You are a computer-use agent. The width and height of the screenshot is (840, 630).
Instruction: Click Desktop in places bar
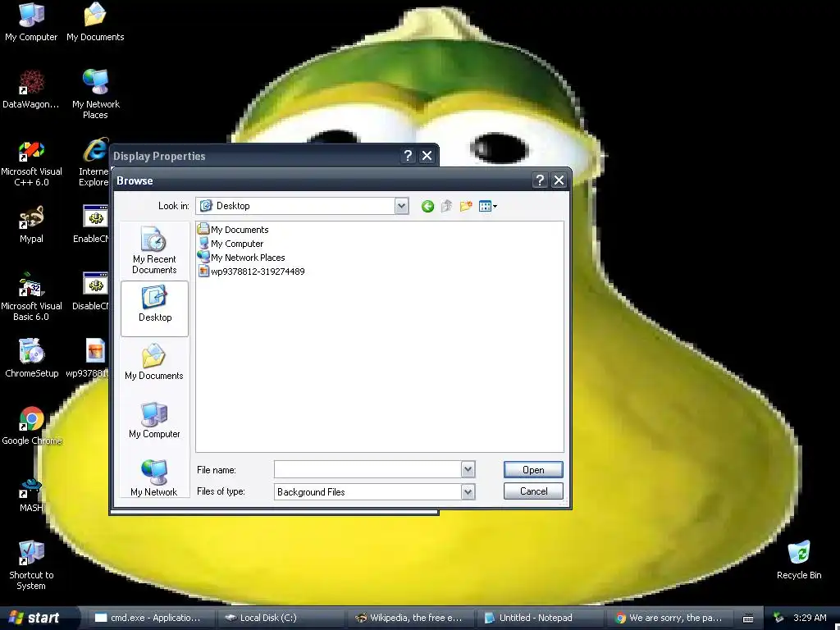[155, 308]
